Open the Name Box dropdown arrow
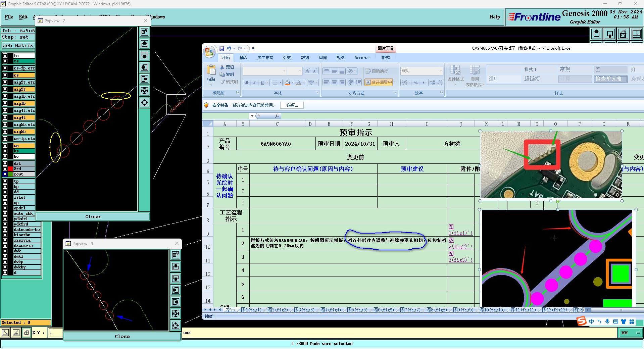The width and height of the screenshot is (644, 349). (252, 116)
